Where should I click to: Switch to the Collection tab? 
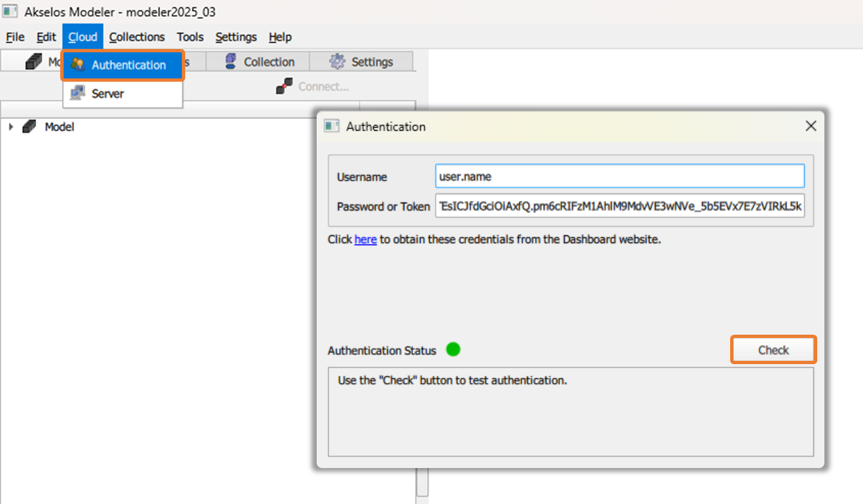(258, 62)
